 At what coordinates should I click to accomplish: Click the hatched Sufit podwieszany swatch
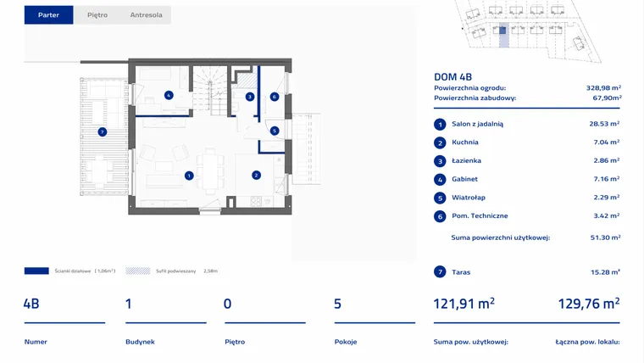[137, 271]
